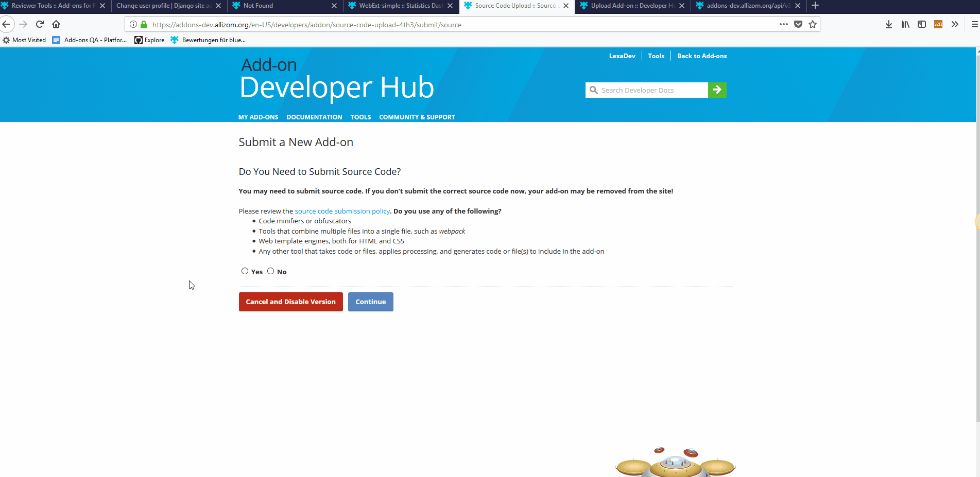Click the orange 'sen' extension icon
Viewport: 980px width, 477px height.
(938, 24)
